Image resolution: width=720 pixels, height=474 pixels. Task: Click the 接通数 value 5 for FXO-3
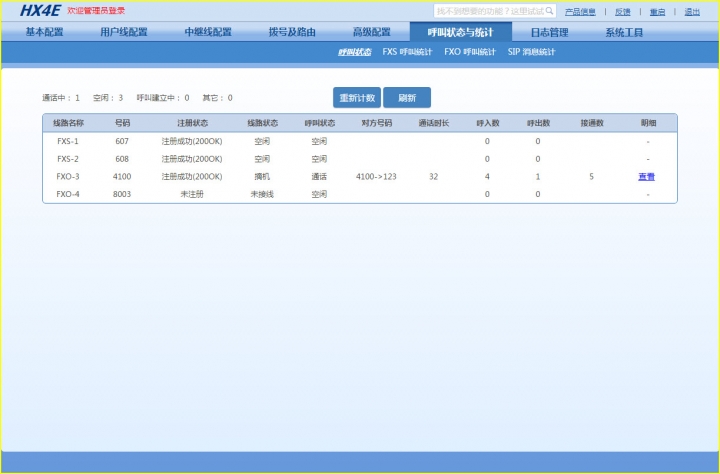tap(591, 176)
